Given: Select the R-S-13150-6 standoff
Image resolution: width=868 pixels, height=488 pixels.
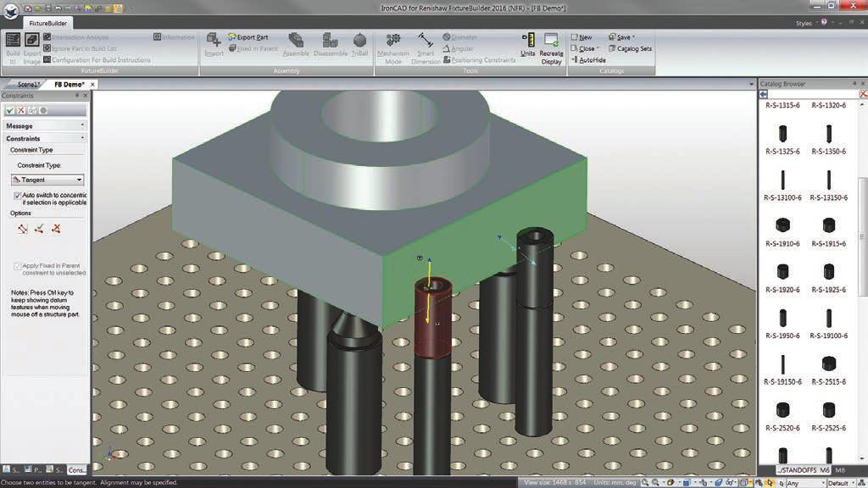Looking at the screenshot, I should point(829,185).
